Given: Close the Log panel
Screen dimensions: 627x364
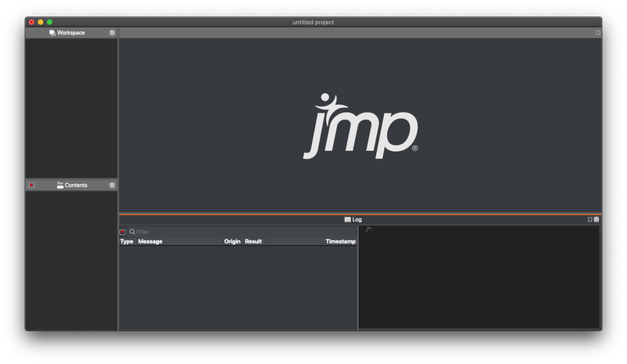Looking at the screenshot, I should (596, 219).
